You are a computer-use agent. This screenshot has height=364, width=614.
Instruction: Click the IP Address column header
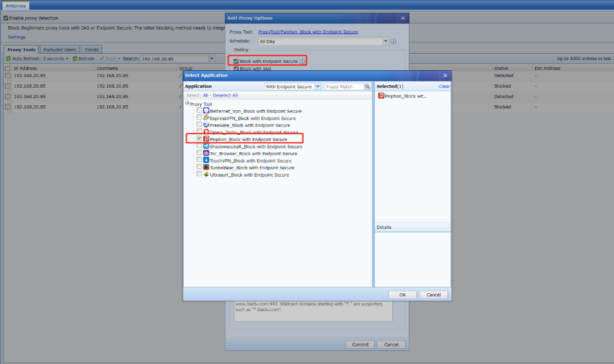(x=53, y=68)
